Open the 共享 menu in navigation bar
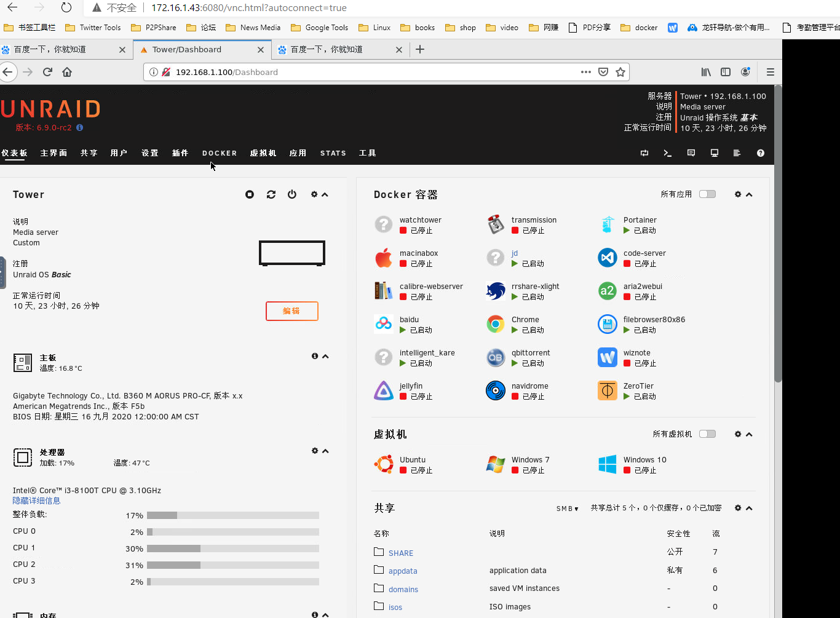The height and width of the screenshot is (618, 840). (89, 153)
